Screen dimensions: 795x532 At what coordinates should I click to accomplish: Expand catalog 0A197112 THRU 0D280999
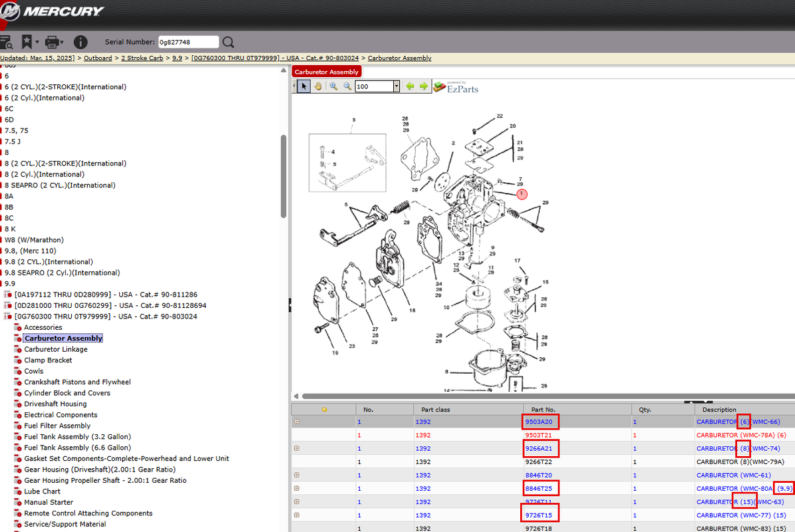pyautogui.click(x=7, y=295)
